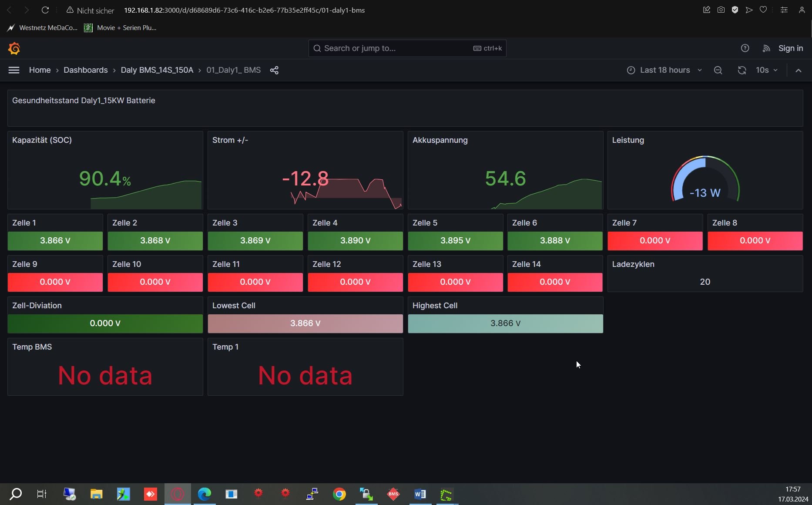Open Google Chrome from the taskbar

coord(339,494)
